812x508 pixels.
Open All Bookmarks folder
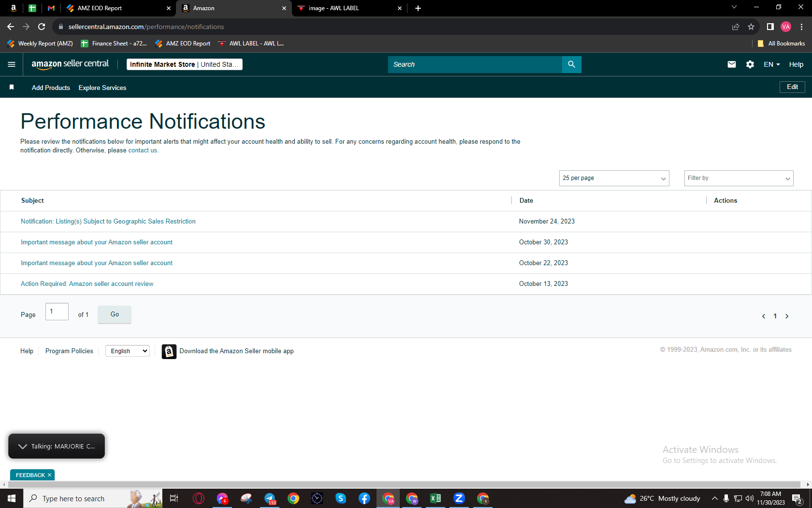781,44
